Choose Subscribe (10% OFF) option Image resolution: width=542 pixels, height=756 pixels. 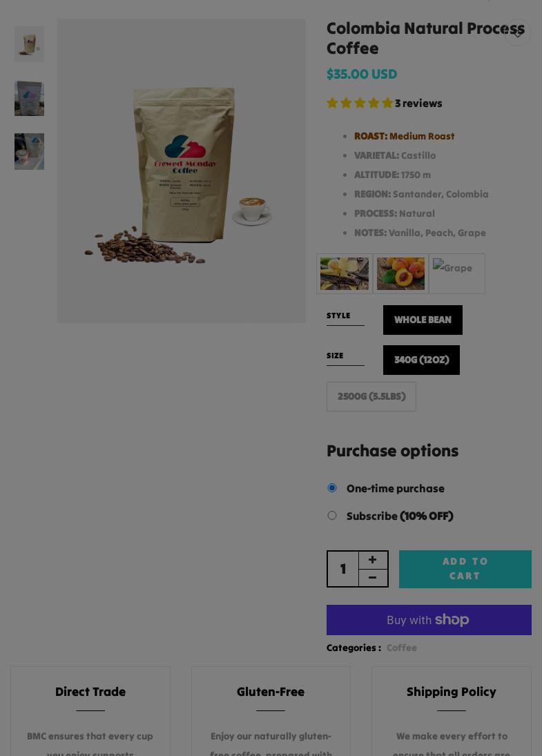click(331, 516)
